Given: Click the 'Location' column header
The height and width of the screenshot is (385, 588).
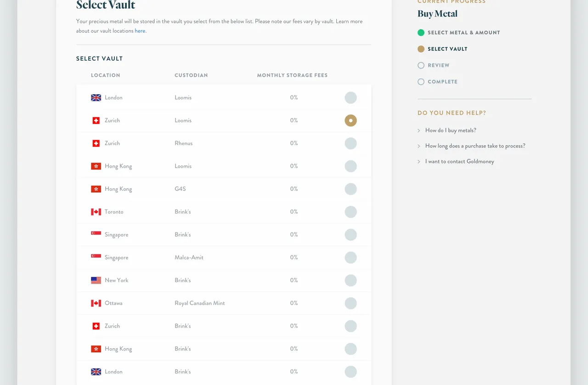Looking at the screenshot, I should [x=106, y=75].
